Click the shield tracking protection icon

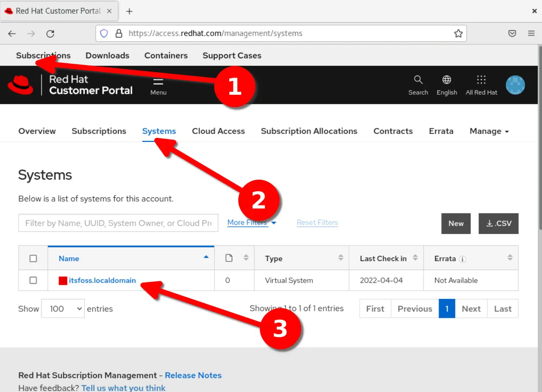pos(104,34)
